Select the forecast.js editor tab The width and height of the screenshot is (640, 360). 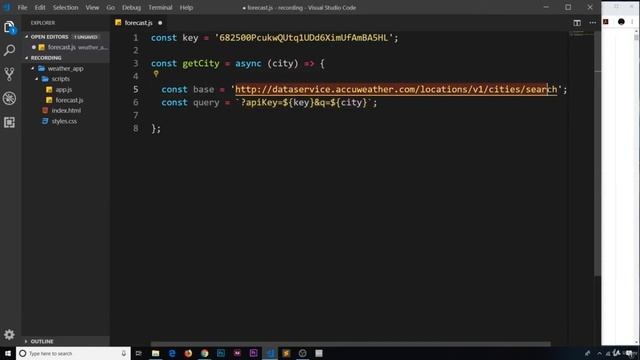coord(138,23)
